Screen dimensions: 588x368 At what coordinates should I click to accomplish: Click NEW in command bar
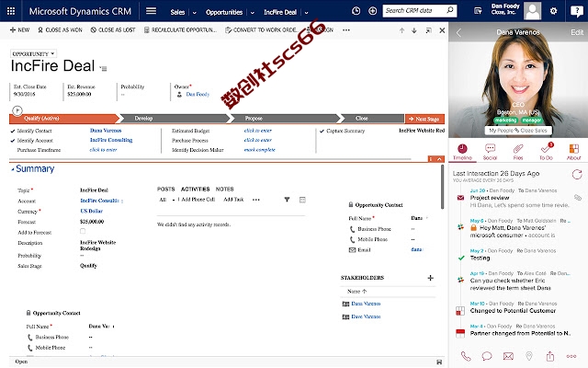19,30
